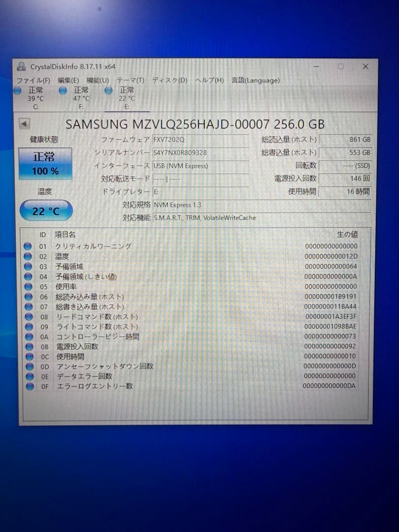Select the クリティカルワーニング attribute name
Viewport: 399px width, 532px height.
coord(93,246)
